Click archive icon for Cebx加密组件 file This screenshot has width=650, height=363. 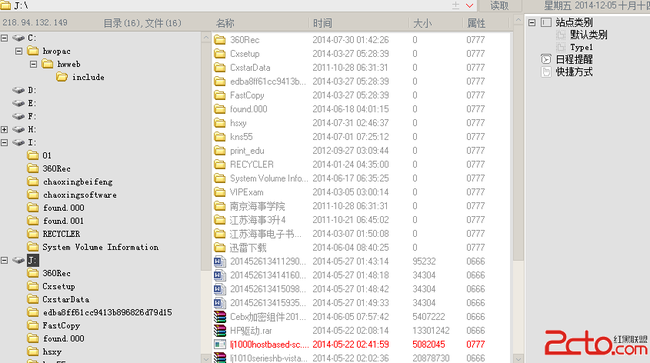click(220, 317)
